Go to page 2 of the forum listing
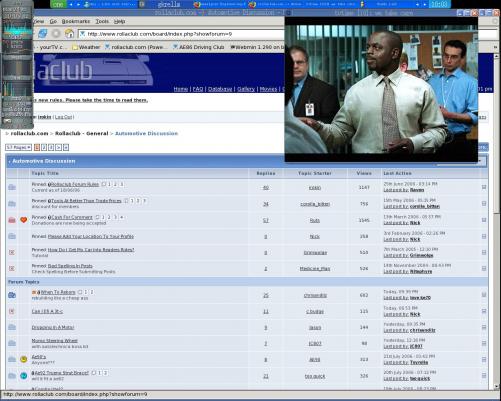Image resolution: width=501 pixels, height=401 pixels. pyautogui.click(x=44, y=147)
